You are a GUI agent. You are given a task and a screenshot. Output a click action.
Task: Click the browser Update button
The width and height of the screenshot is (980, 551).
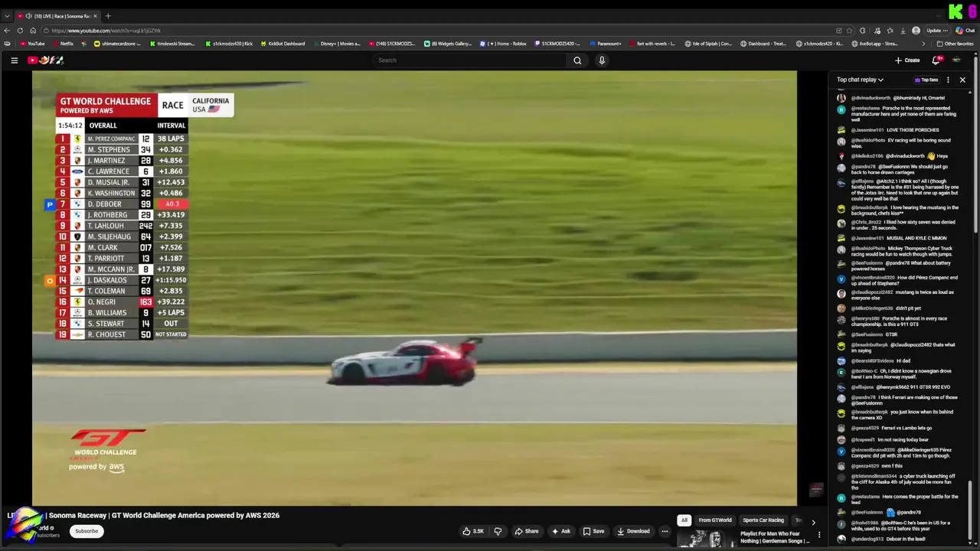click(936, 31)
